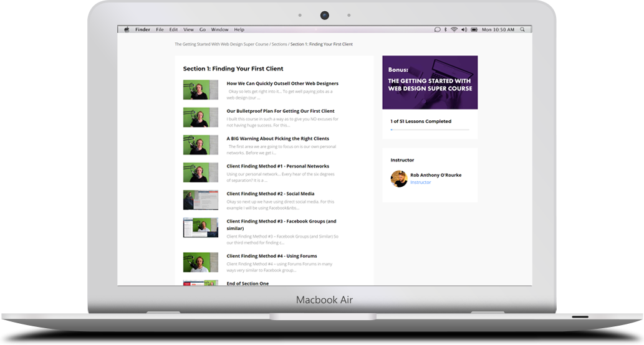Click the So our third method for finding excerpt
Screen dimensions: 644x345
(x=282, y=240)
